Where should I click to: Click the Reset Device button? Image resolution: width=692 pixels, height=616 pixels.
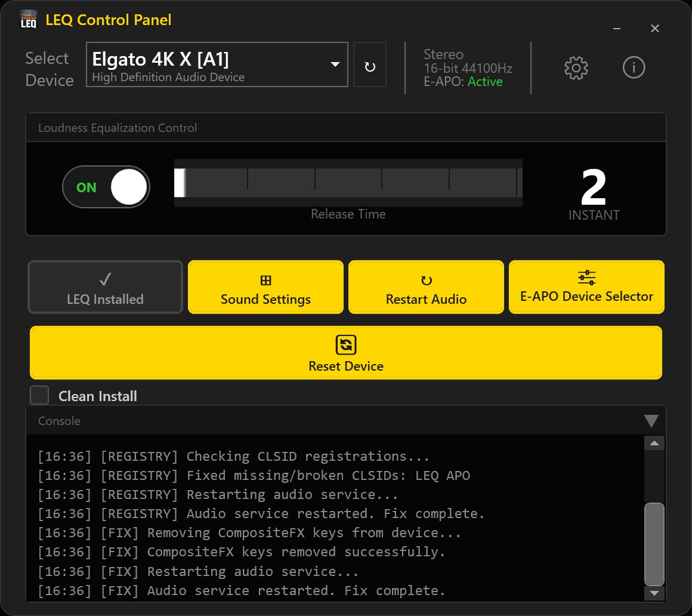point(346,352)
